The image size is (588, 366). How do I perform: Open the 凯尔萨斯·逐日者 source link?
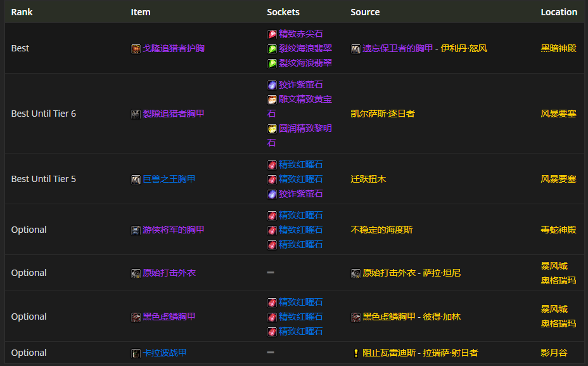tap(382, 114)
